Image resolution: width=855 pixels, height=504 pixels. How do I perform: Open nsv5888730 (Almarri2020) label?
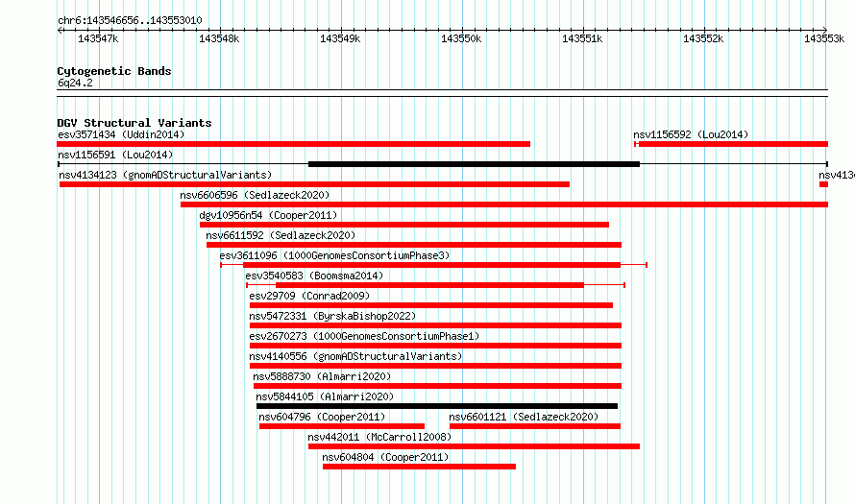pos(322,376)
